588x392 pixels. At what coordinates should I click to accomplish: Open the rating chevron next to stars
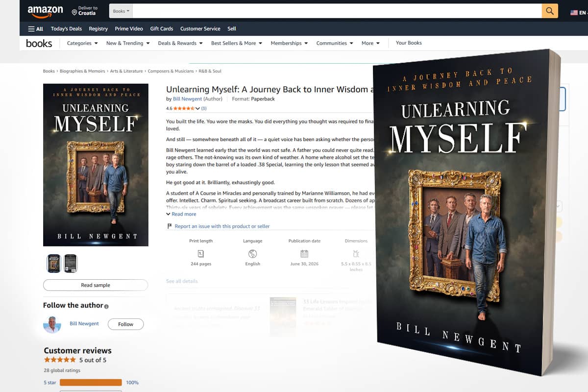pyautogui.click(x=198, y=108)
